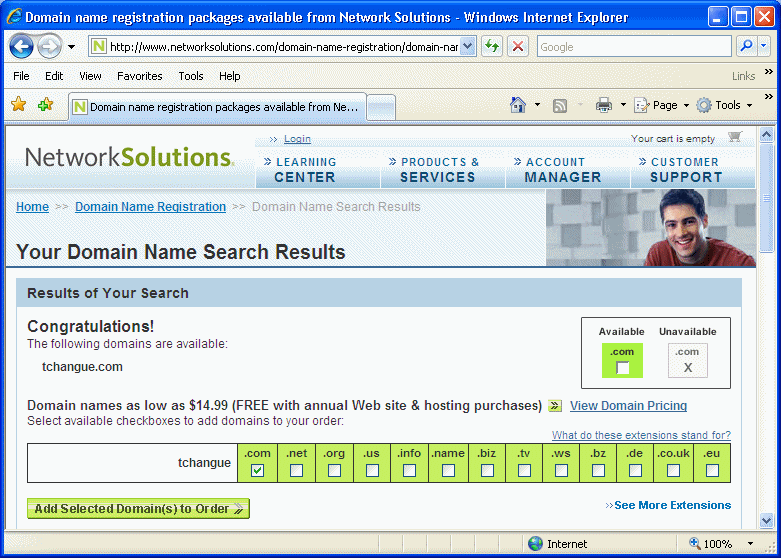Click the Internet security zone globe icon
The image size is (781, 558).
click(535, 544)
